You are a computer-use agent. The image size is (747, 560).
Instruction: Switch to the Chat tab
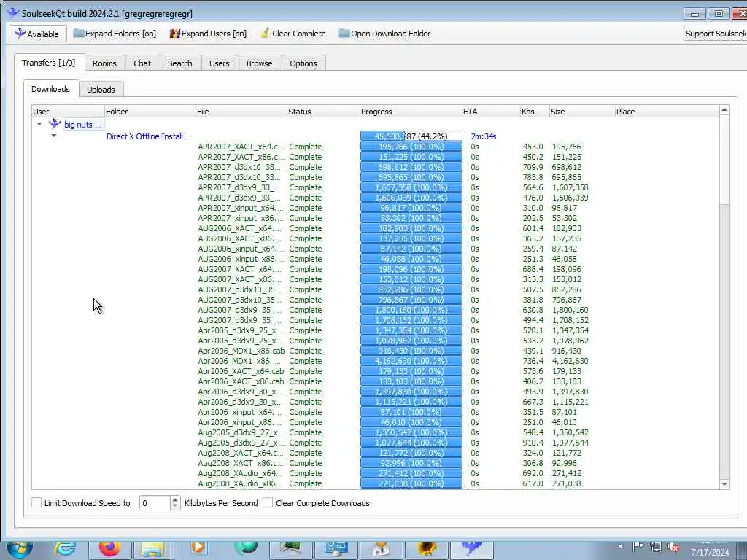point(142,63)
